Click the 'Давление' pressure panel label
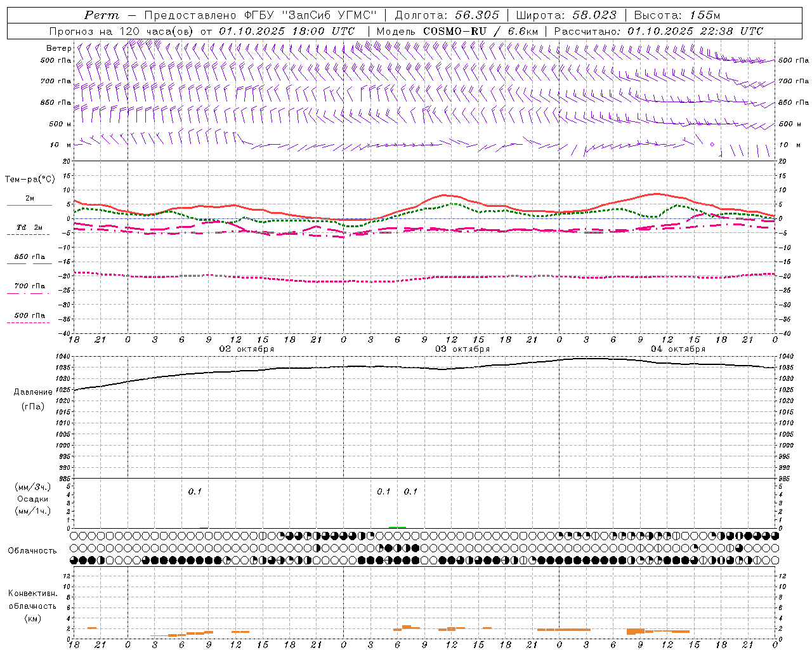 [x=33, y=392]
